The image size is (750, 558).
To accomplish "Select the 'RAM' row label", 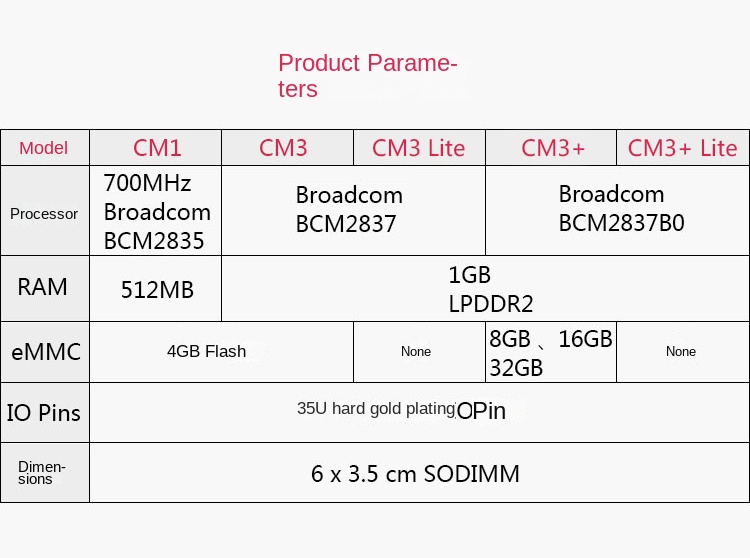I will coord(43,287).
